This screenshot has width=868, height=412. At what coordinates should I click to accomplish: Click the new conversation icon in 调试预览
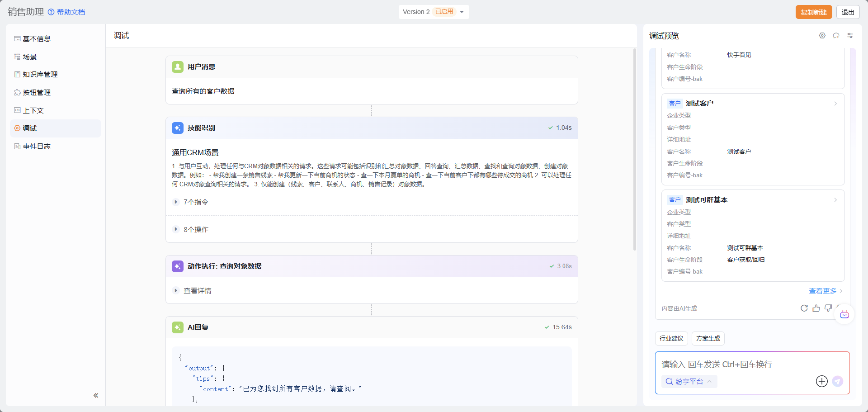point(836,36)
